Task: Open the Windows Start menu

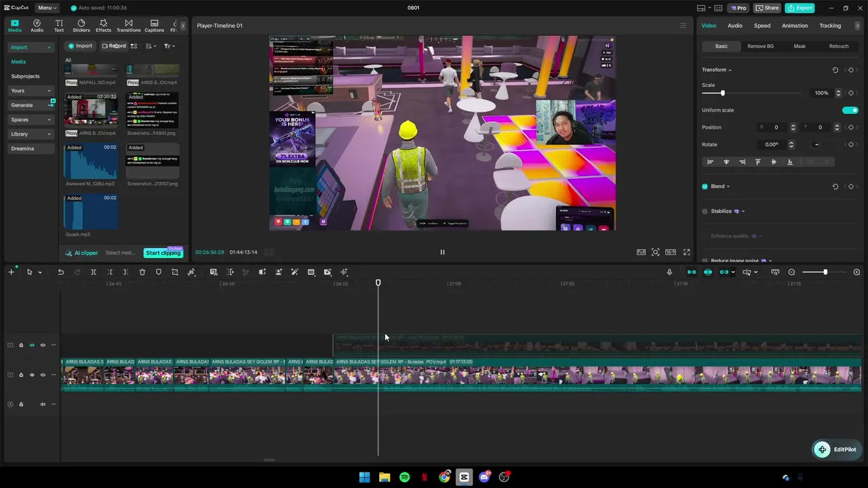Action: pos(364,477)
